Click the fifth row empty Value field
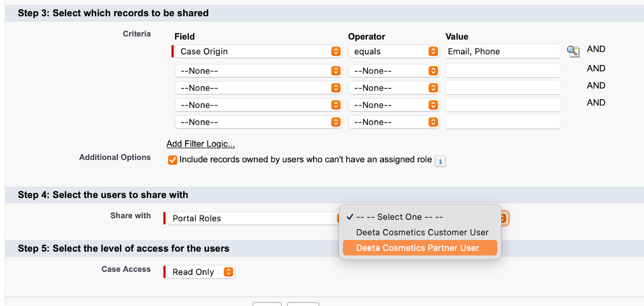Screen dimensions: 644x306 (x=503, y=122)
